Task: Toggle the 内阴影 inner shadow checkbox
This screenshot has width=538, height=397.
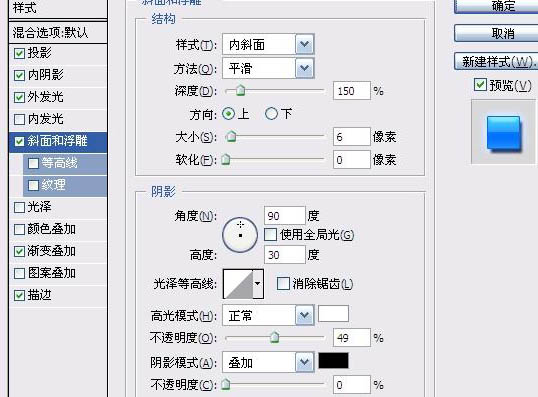Action: click(x=19, y=75)
